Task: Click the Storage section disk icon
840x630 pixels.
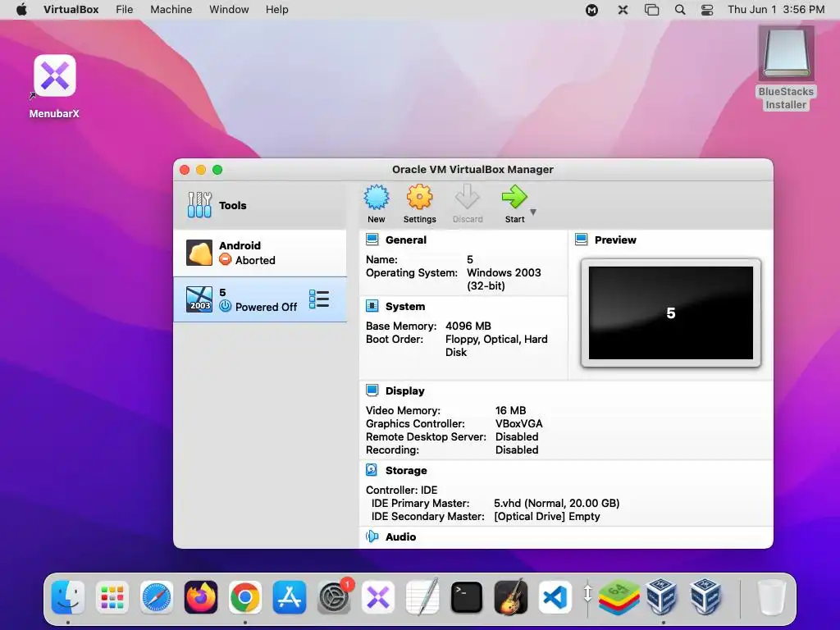Action: click(x=372, y=470)
